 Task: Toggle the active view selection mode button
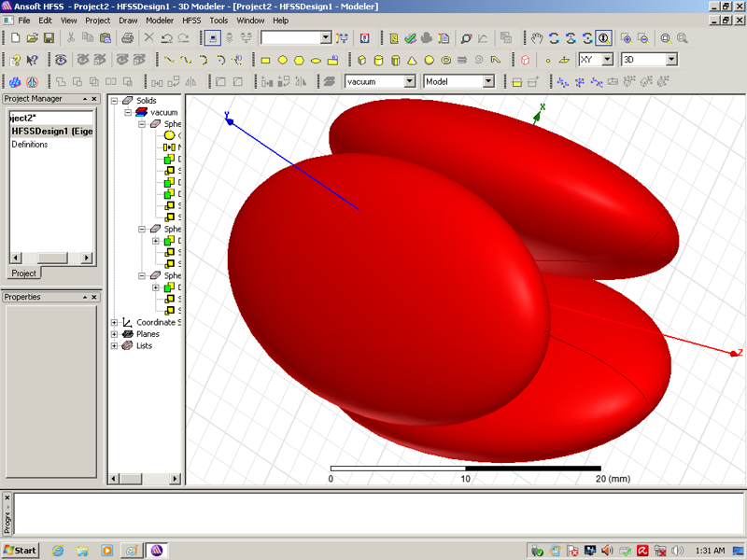(x=213, y=38)
